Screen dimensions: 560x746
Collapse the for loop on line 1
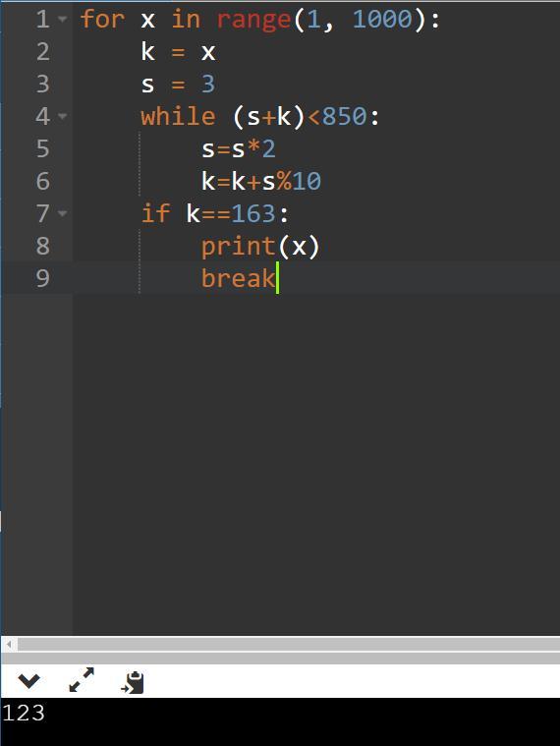click(62, 20)
